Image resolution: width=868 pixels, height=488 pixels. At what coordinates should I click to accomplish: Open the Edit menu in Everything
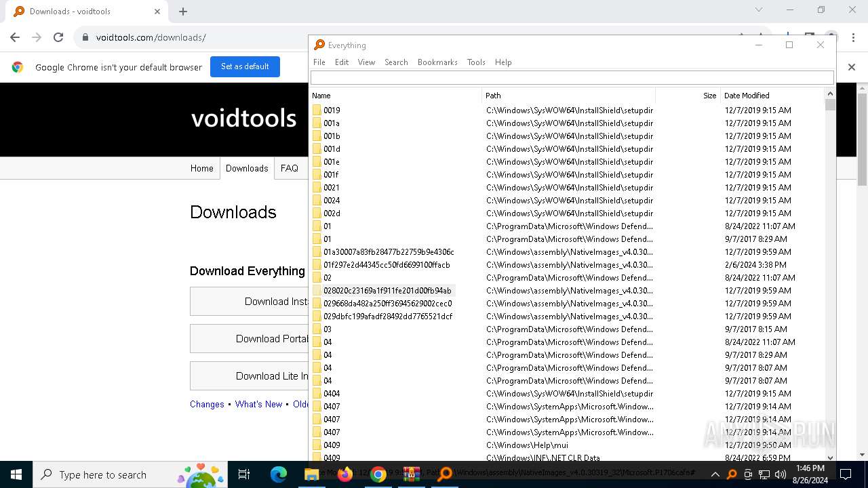point(342,62)
